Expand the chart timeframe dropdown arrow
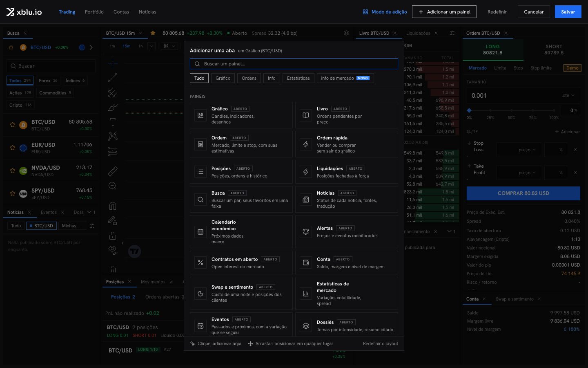The width and height of the screenshot is (588, 368). [151, 46]
